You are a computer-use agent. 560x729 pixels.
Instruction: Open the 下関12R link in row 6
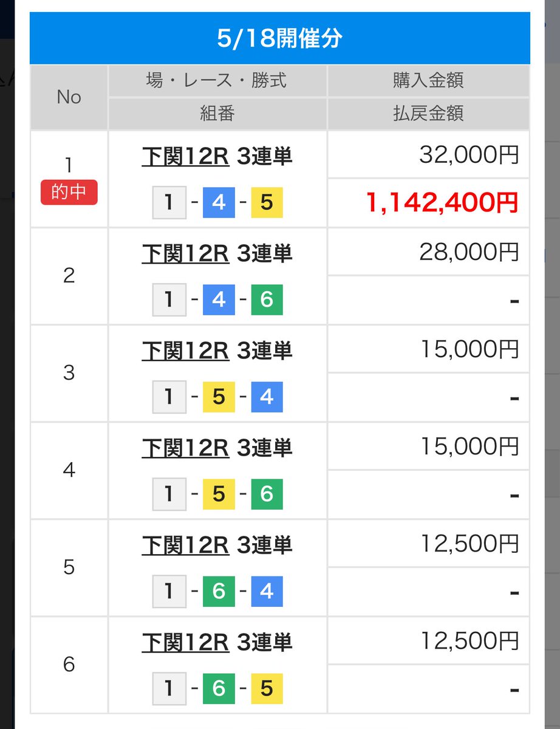click(185, 642)
